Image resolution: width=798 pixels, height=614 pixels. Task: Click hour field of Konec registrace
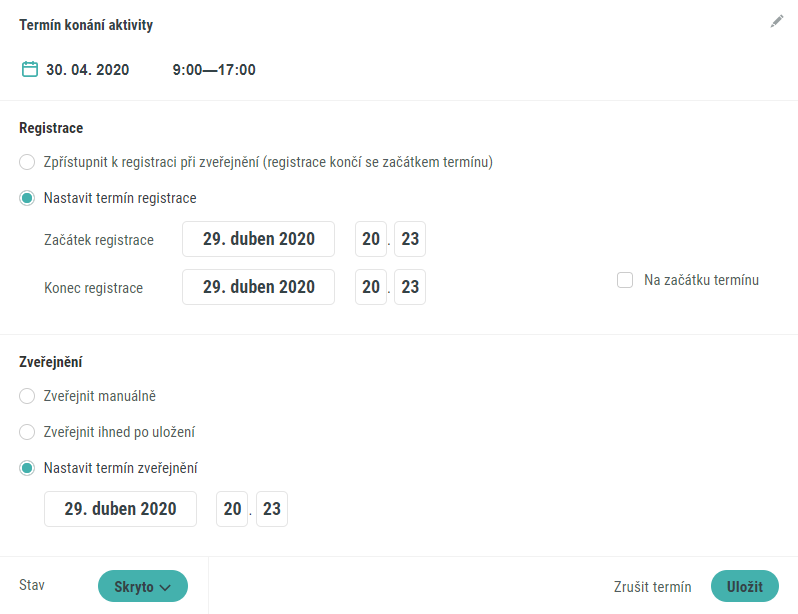pyautogui.click(x=371, y=287)
